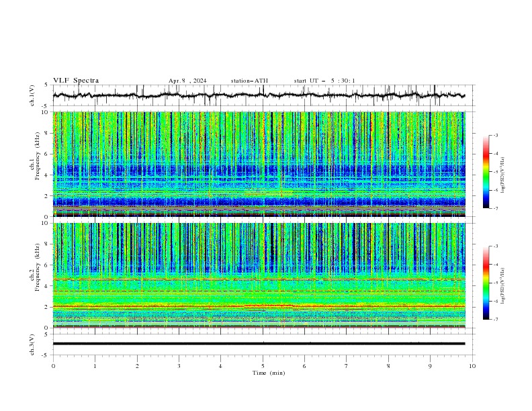Click the ch.1 color scale bar
The width and height of the screenshot is (532, 411).
pos(486,172)
